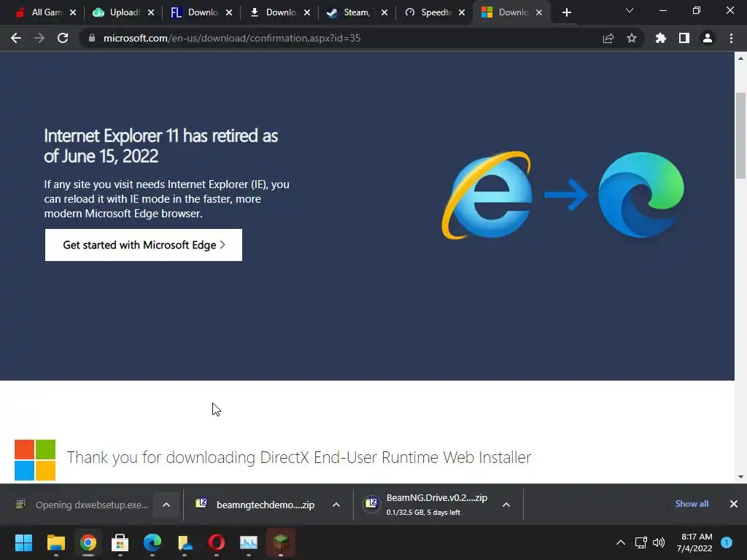Expand options for beamngtechdemo zip download
Image resolution: width=747 pixels, height=560 pixels.
pos(336,505)
